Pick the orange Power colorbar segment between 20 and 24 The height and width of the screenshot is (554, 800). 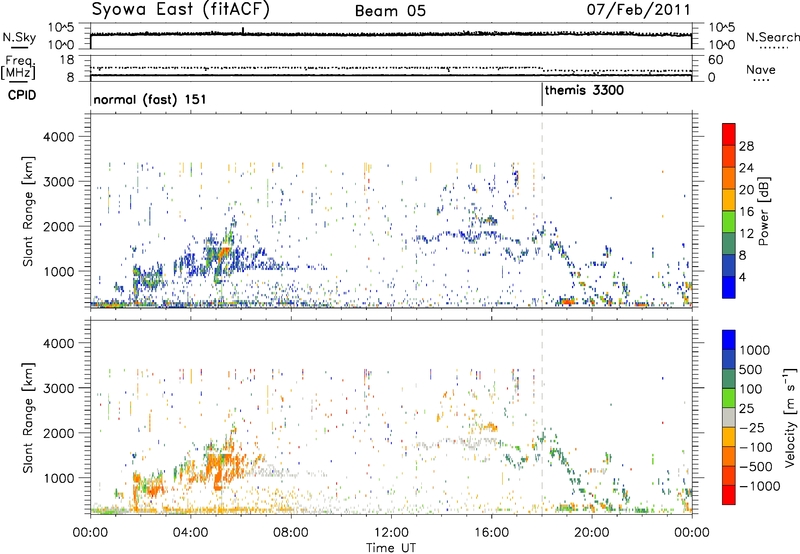(729, 178)
